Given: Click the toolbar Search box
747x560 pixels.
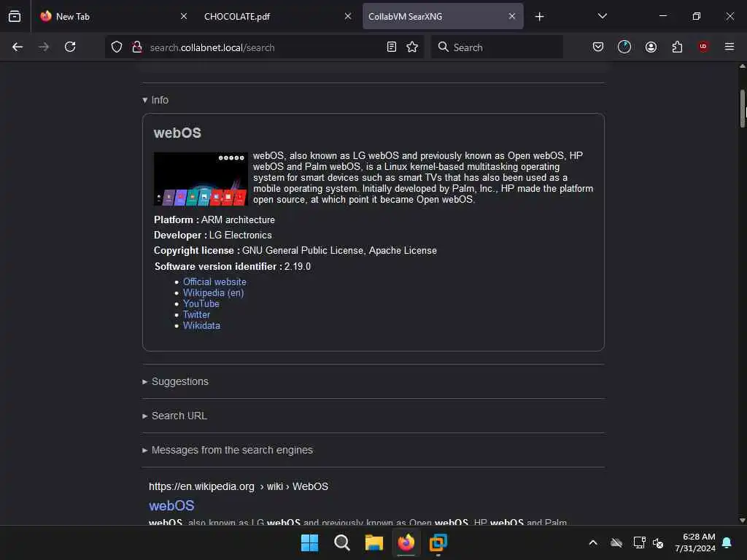Looking at the screenshot, I should (x=497, y=47).
